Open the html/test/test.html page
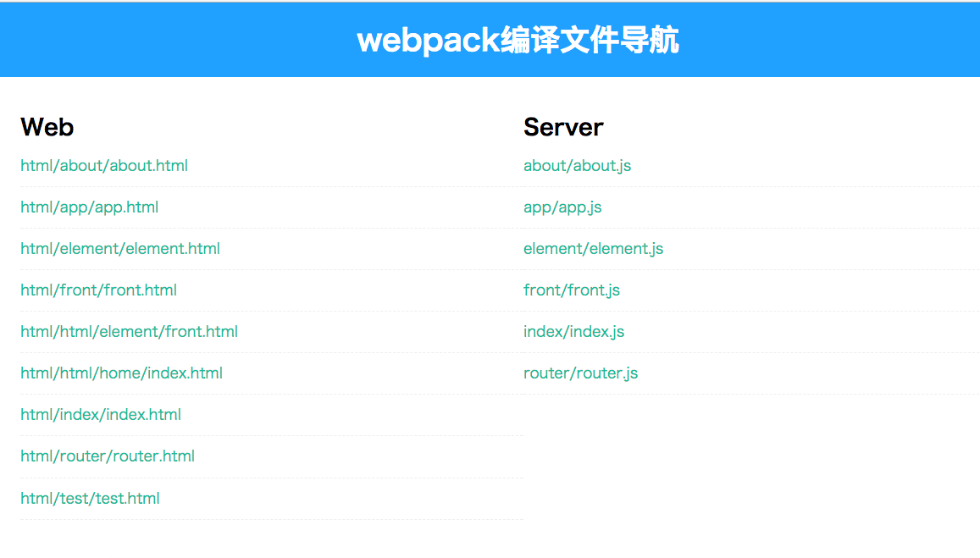 [x=90, y=498]
